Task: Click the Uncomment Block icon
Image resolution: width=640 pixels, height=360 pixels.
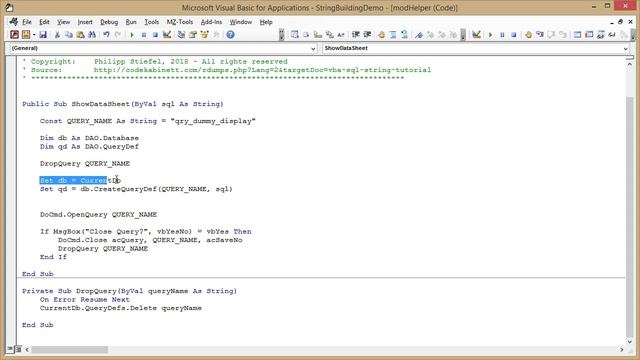Action: point(404,35)
